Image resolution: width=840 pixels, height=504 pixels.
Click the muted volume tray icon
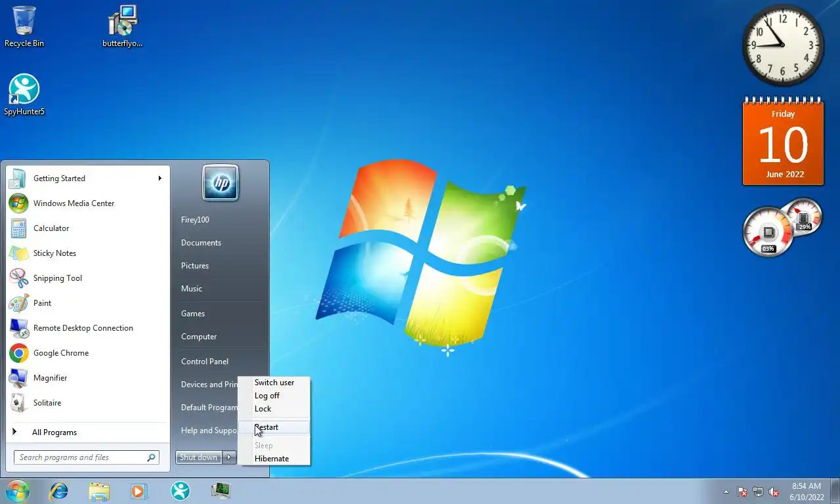774,492
